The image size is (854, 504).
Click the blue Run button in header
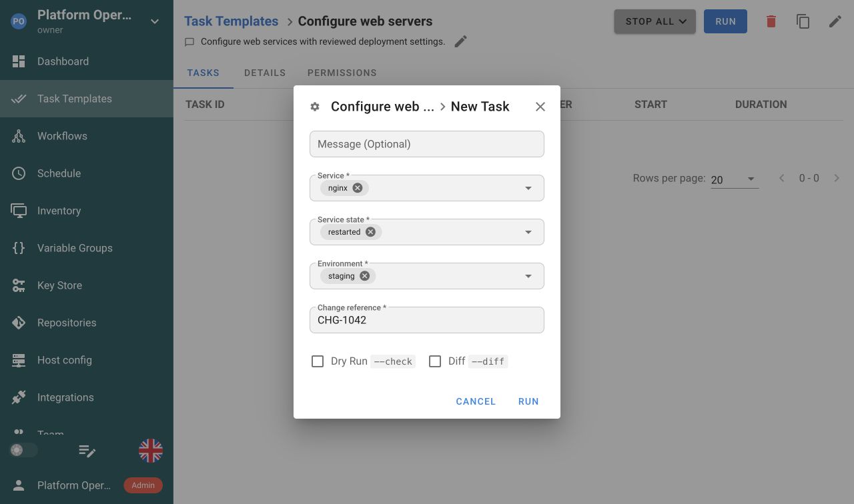(725, 21)
